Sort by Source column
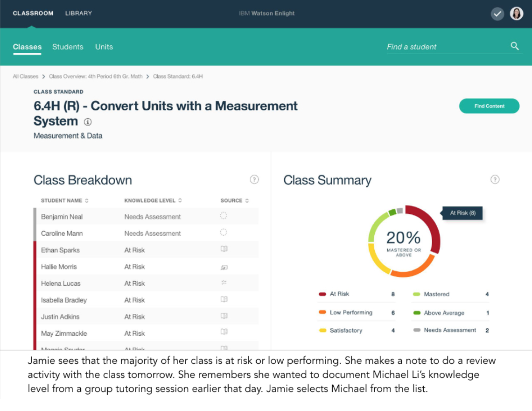This screenshot has height=411, width=532. tap(234, 200)
